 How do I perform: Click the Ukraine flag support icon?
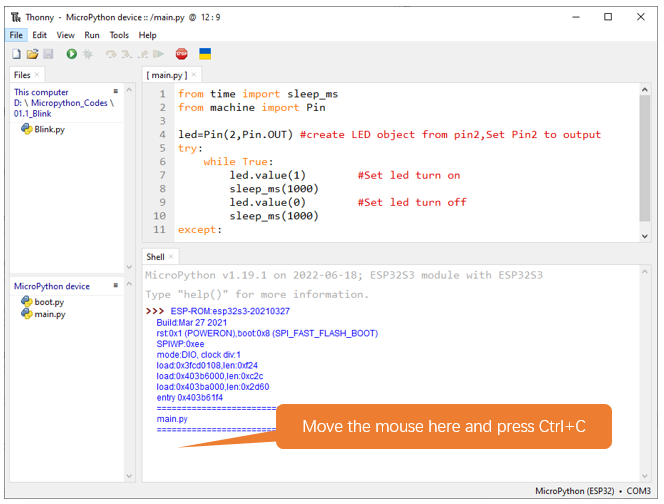(x=205, y=54)
